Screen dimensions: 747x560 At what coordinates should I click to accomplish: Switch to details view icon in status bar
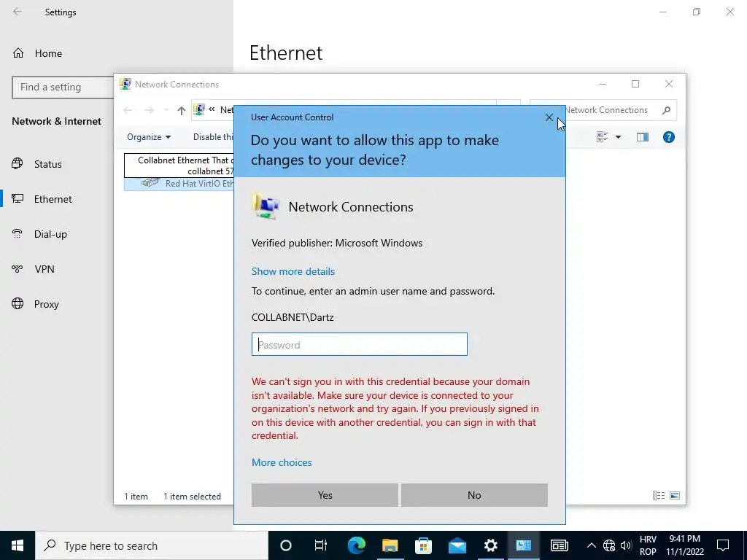659,496
